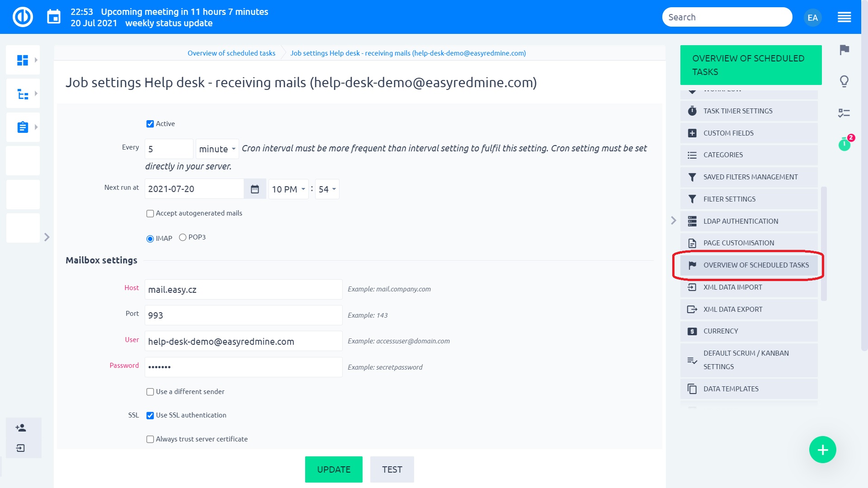Open the 54 minutes dropdown
868x488 pixels.
327,189
